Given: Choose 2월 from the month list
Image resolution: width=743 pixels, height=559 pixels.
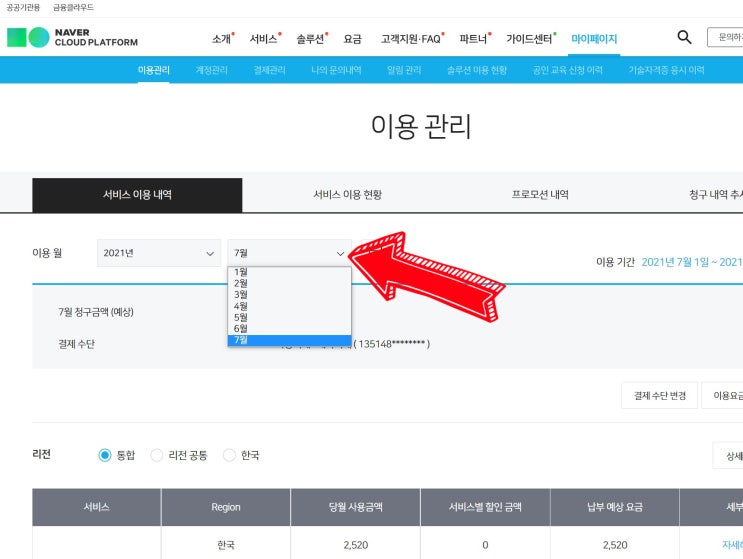Looking at the screenshot, I should pos(290,283).
